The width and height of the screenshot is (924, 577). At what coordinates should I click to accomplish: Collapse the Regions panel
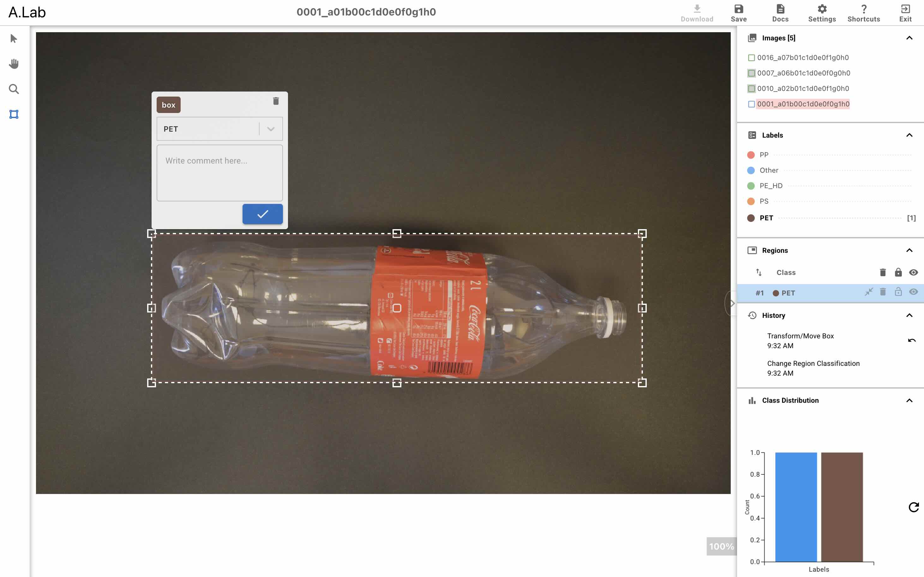click(909, 250)
